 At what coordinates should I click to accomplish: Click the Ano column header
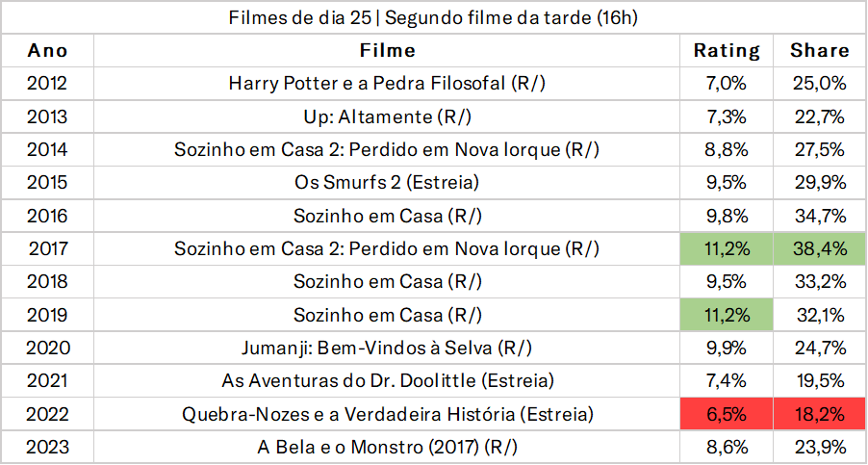click(x=47, y=51)
